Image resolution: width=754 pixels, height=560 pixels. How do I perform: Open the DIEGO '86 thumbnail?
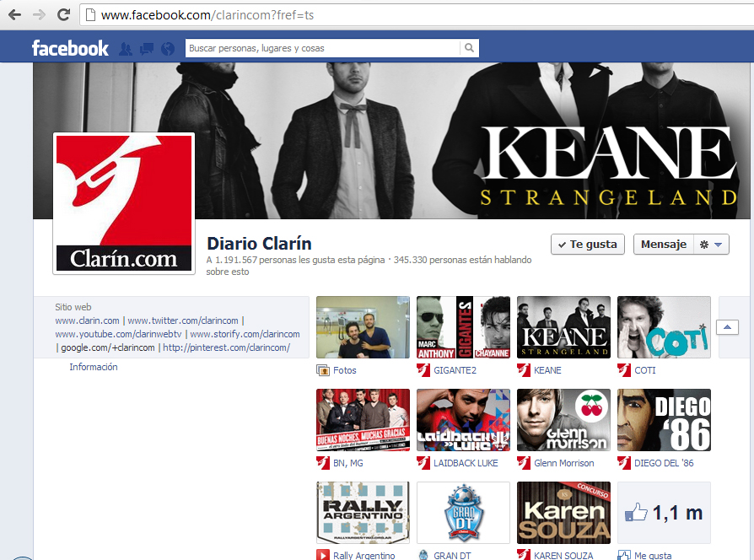[664, 420]
